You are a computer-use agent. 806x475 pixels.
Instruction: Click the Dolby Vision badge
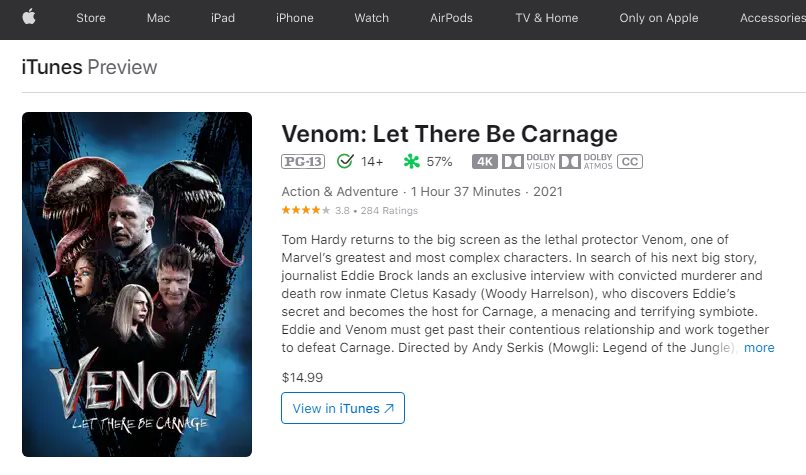tap(528, 161)
